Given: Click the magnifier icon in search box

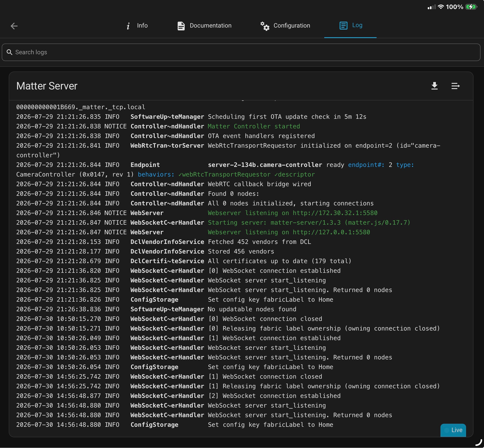Looking at the screenshot, I should [x=9, y=52].
